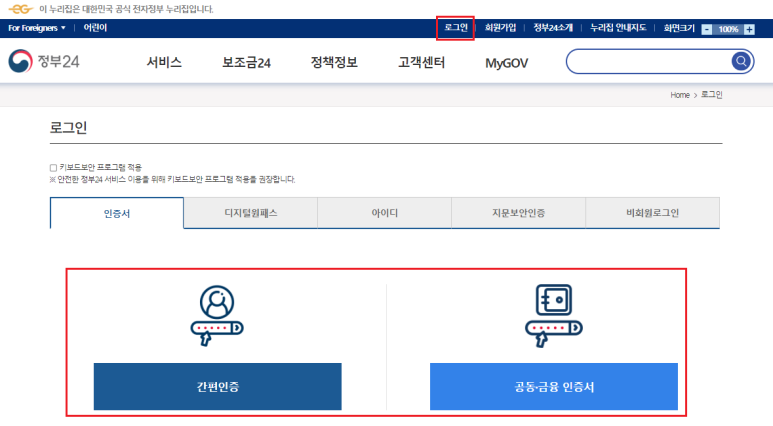Click the 로그인 page heading
The image size is (773, 426).
(x=69, y=128)
